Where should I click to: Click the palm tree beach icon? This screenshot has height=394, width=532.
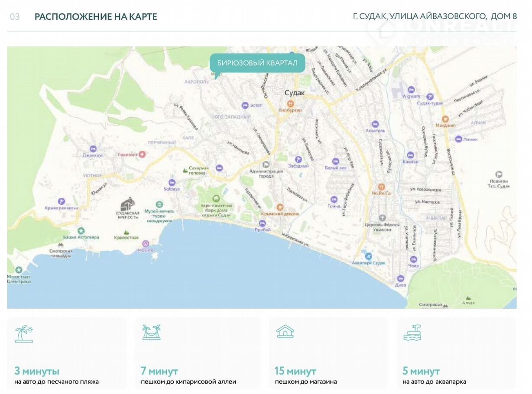(24, 334)
